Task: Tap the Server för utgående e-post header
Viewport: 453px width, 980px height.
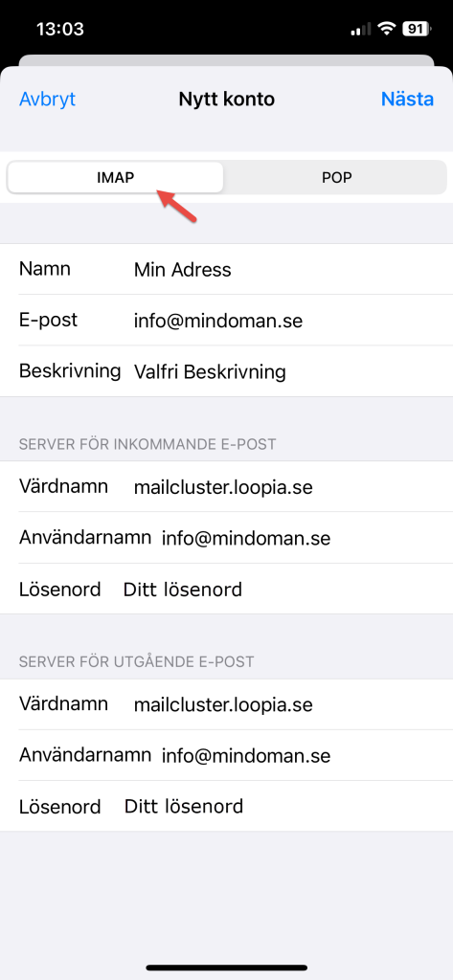Action: pyautogui.click(x=136, y=662)
